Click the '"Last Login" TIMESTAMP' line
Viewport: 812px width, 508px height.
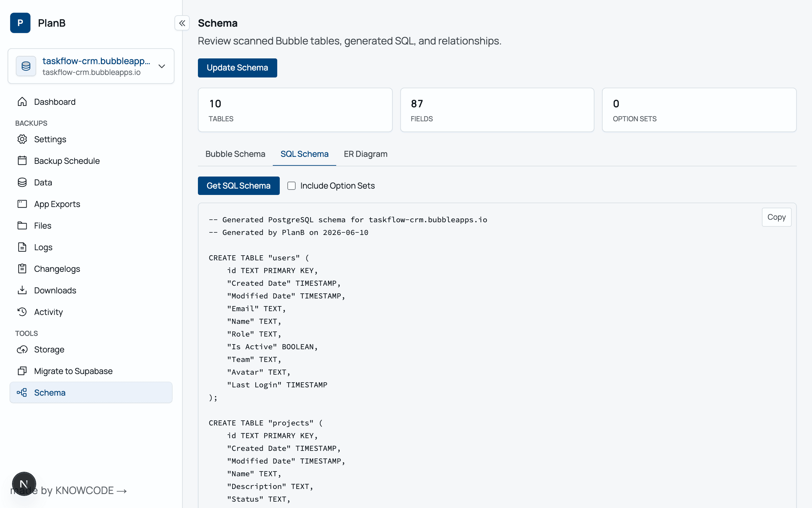point(277,385)
